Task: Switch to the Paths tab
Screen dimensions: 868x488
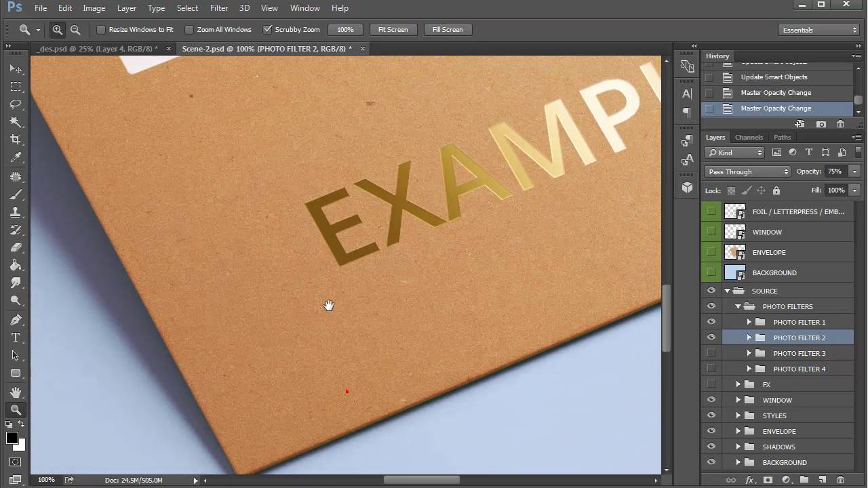Action: [x=782, y=138]
